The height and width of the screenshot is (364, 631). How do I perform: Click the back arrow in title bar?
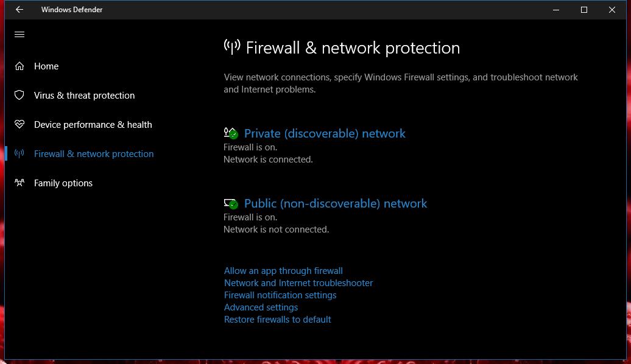19,10
